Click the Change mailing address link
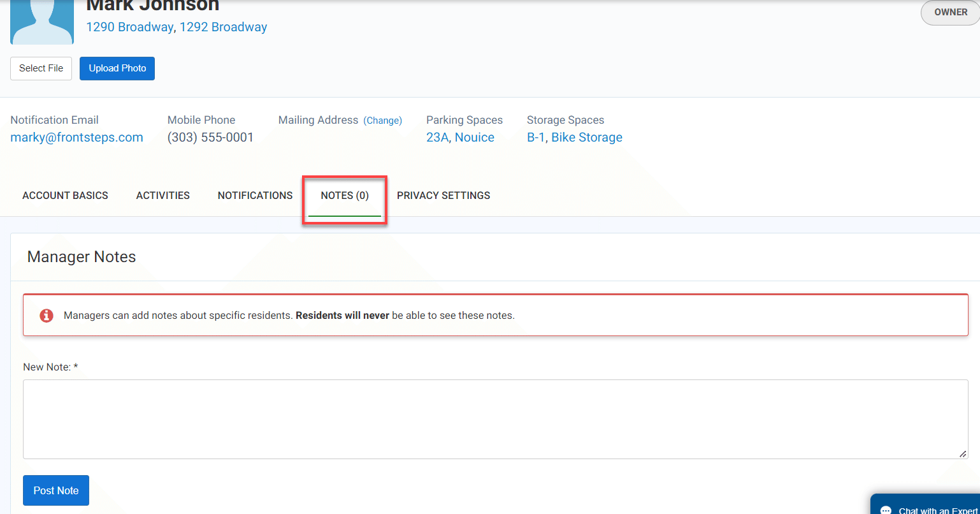The image size is (980, 514). point(382,121)
